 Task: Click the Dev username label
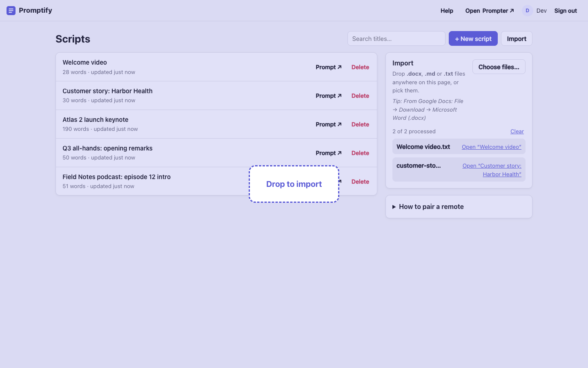coord(541,11)
